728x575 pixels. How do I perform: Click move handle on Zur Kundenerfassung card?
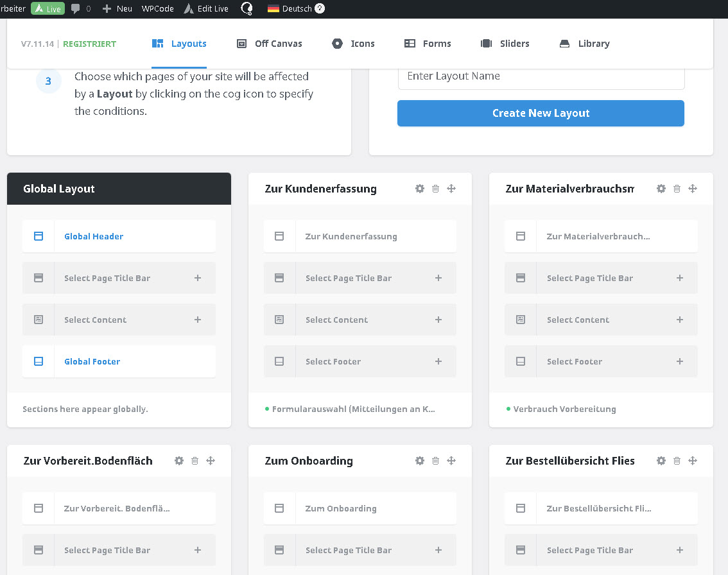(x=451, y=189)
